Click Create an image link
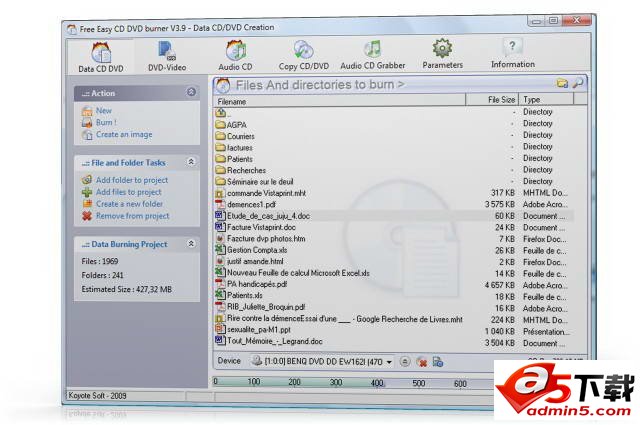This screenshot has width=640, height=425. [x=124, y=134]
